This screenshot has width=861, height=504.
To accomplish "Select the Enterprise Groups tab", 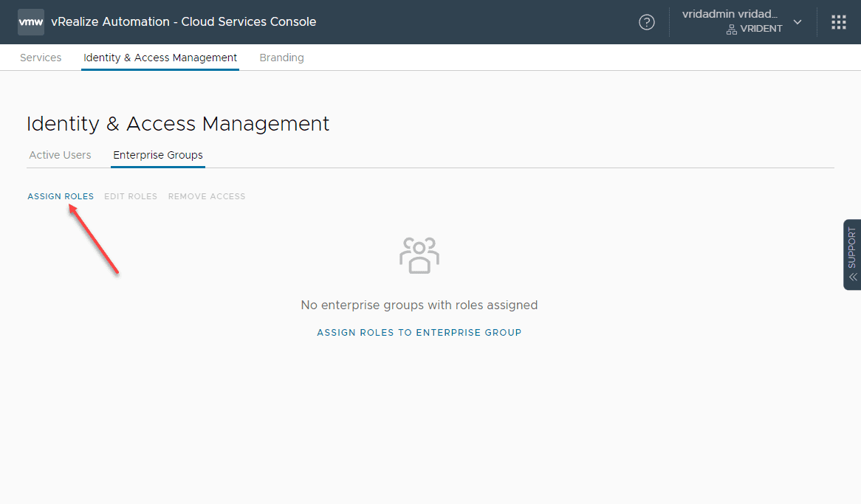I will (158, 155).
